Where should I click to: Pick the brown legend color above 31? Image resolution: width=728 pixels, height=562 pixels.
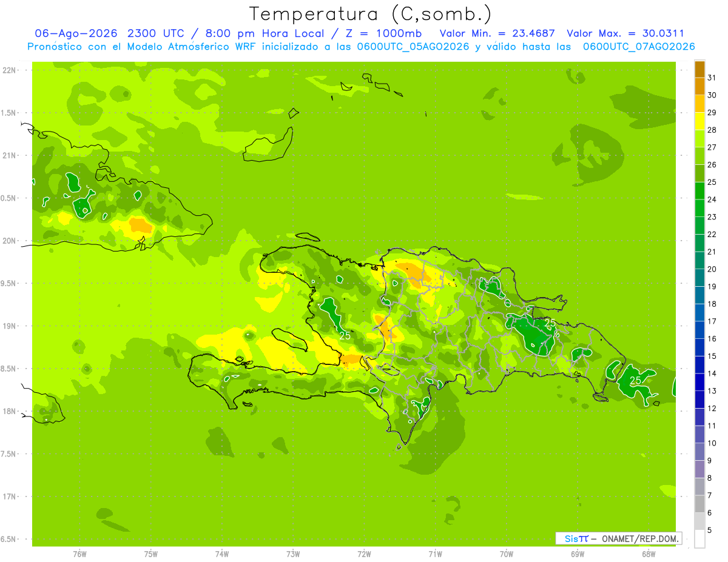(699, 69)
